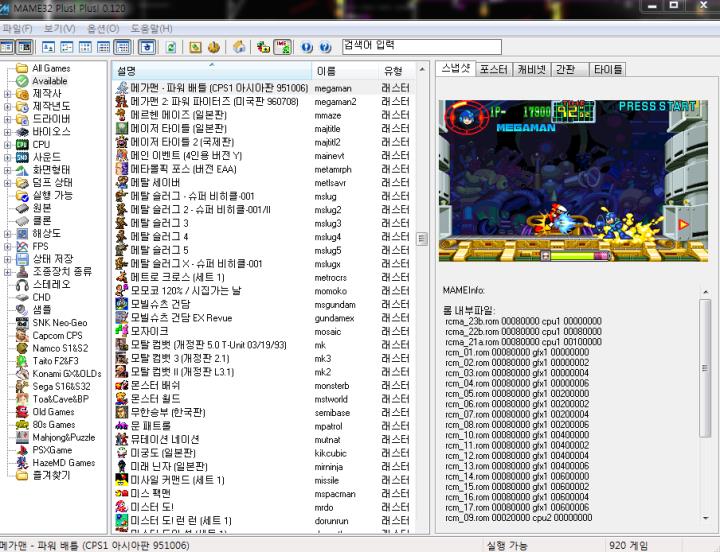Expand the 사운드 tree node
The image size is (720, 552).
(x=7, y=157)
